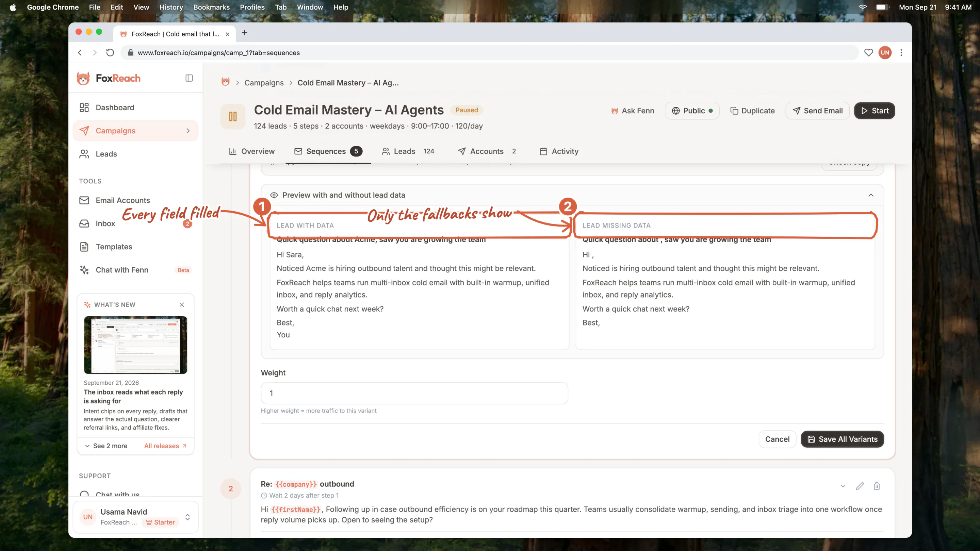Click the Send Email button
This screenshot has height=551, width=980.
tap(817, 111)
